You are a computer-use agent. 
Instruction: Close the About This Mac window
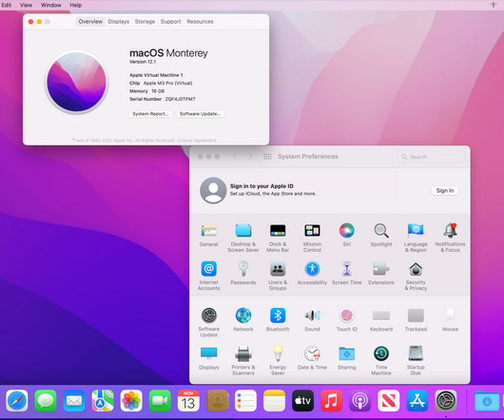pos(30,22)
